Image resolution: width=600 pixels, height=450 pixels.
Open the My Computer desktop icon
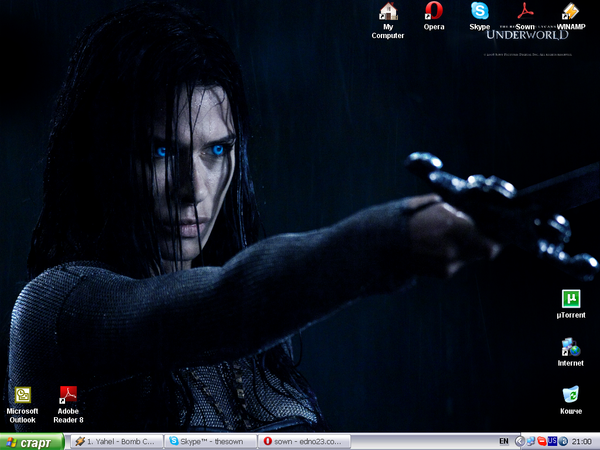[388, 20]
